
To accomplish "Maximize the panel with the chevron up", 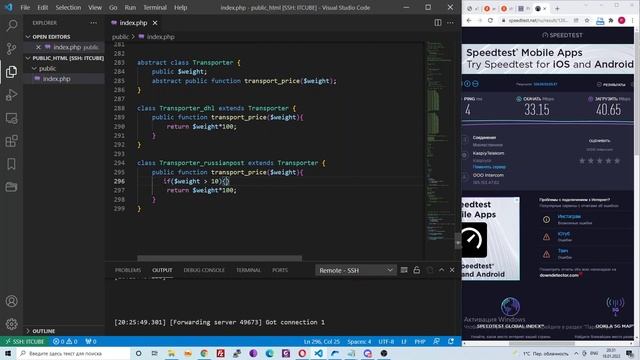I will click(x=442, y=270).
